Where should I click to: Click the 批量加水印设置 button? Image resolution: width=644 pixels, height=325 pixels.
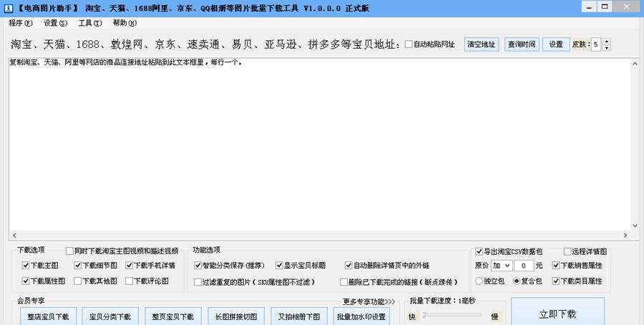(361, 316)
